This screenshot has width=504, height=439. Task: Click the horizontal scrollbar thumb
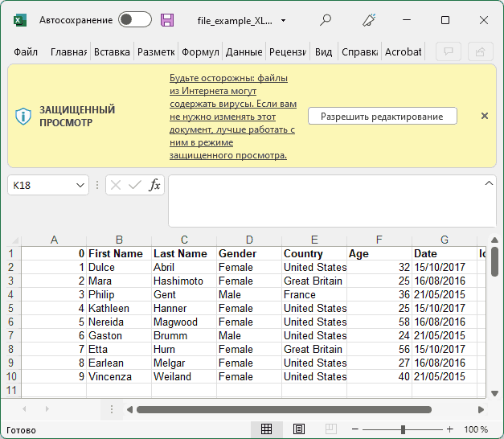pos(284,409)
